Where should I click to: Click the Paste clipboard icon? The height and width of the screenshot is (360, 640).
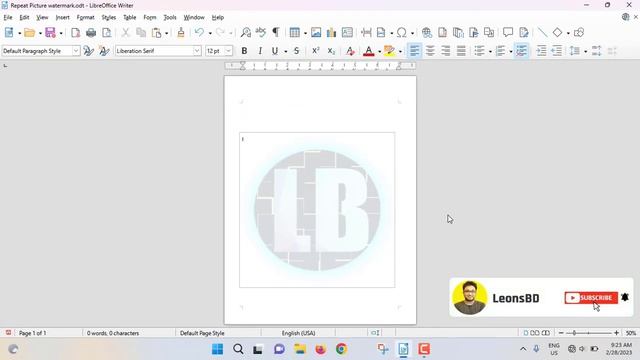[156, 33]
